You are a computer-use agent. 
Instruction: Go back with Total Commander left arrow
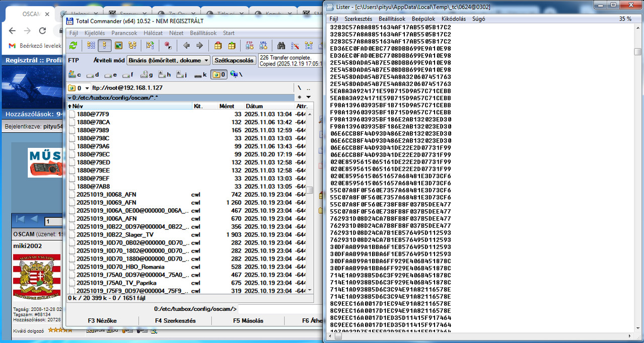pos(186,46)
